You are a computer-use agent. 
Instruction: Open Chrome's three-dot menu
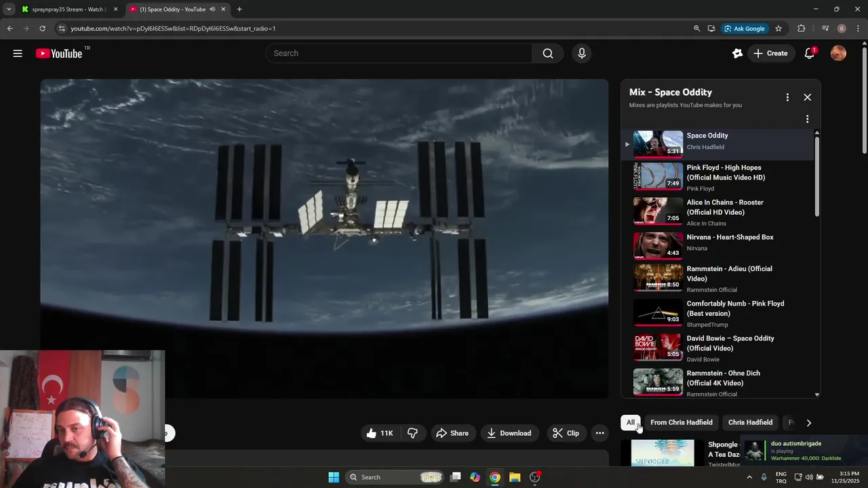click(x=859, y=28)
